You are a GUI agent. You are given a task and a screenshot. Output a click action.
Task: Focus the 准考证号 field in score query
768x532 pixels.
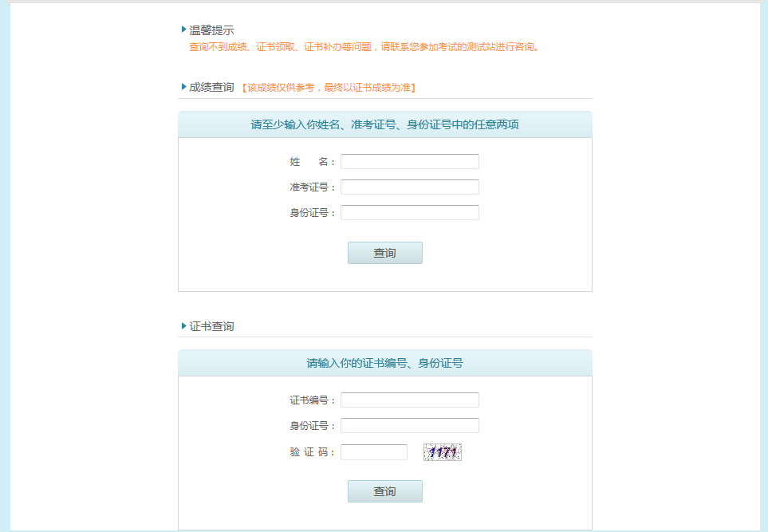point(409,187)
